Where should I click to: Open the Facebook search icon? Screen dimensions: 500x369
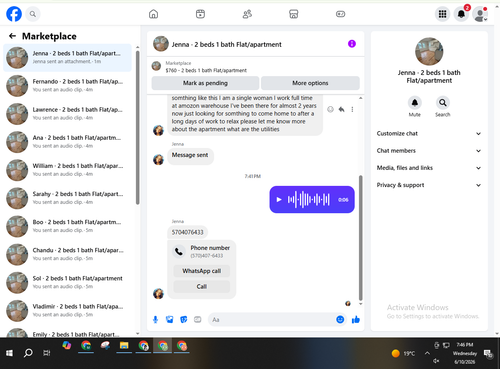(33, 14)
